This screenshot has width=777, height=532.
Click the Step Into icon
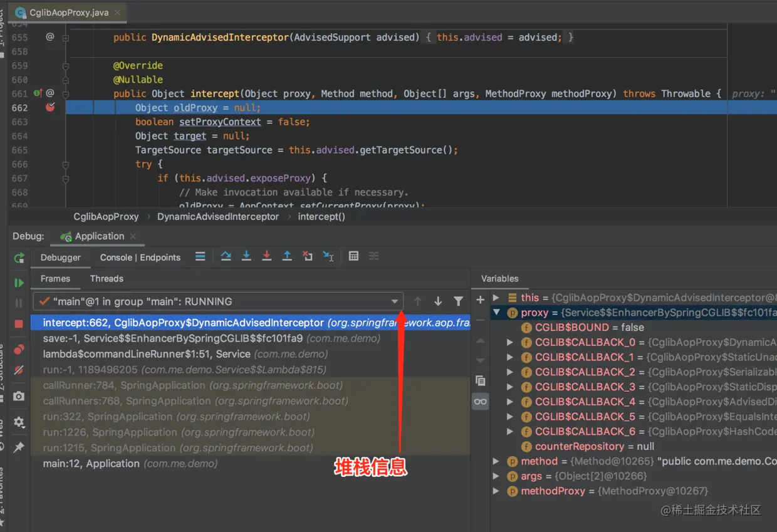(246, 256)
